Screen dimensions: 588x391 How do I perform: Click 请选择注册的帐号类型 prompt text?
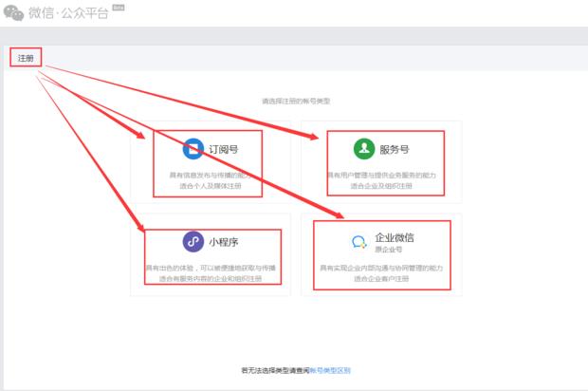click(x=296, y=101)
